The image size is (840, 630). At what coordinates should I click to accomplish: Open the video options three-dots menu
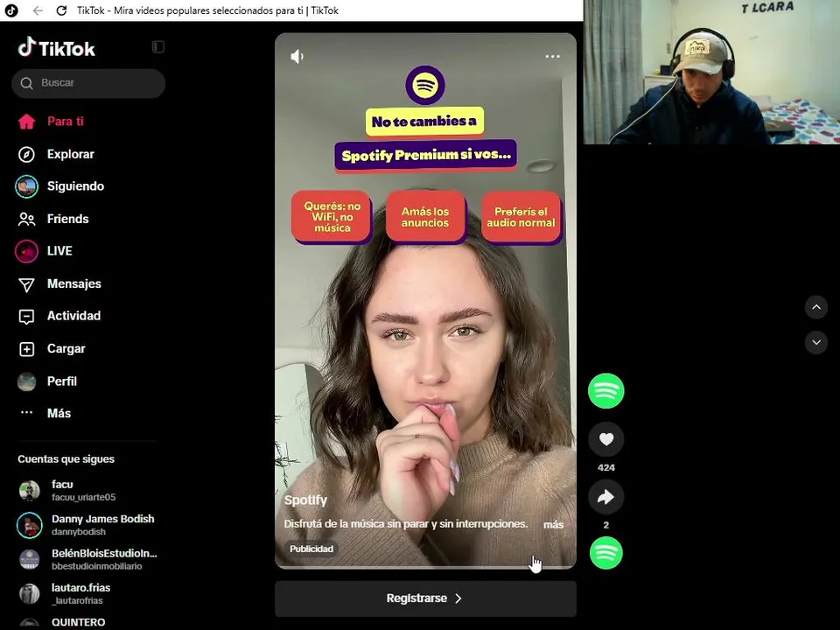pyautogui.click(x=552, y=56)
